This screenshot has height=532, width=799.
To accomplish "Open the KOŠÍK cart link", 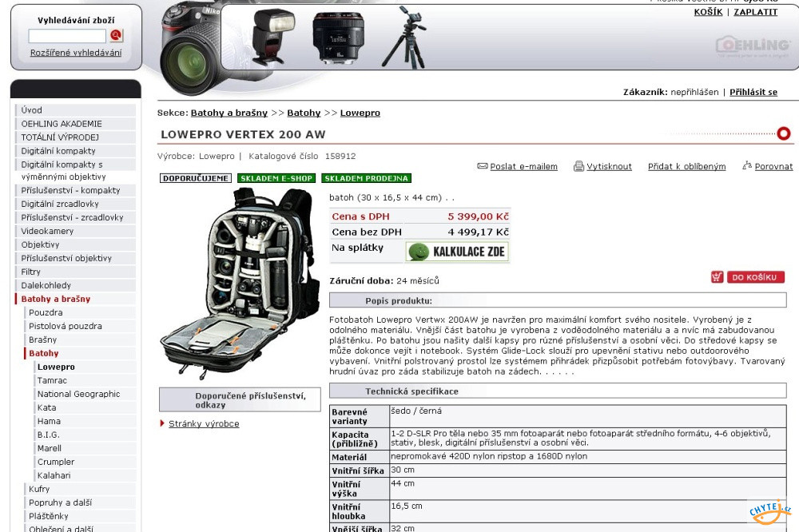I will pyautogui.click(x=708, y=12).
